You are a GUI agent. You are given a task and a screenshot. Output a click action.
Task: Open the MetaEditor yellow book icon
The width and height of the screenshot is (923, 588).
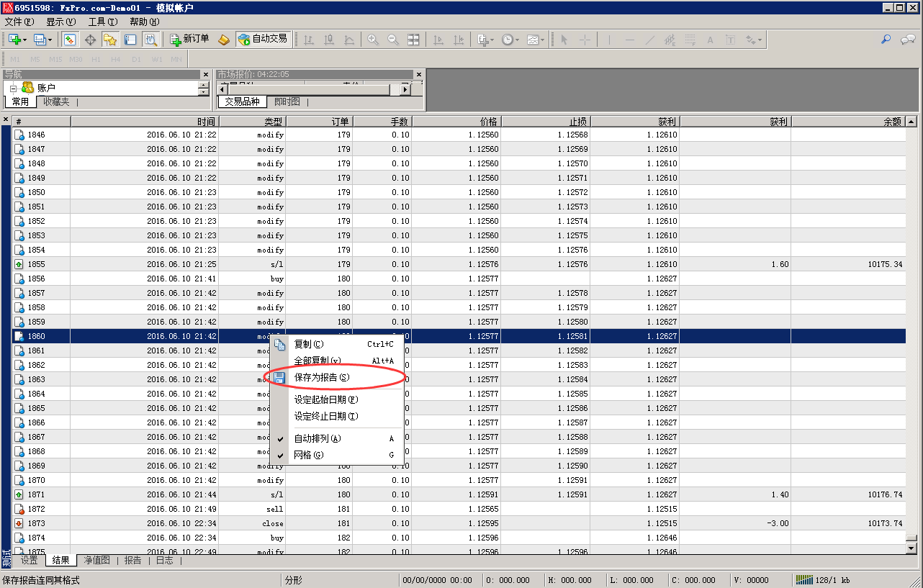pos(224,40)
